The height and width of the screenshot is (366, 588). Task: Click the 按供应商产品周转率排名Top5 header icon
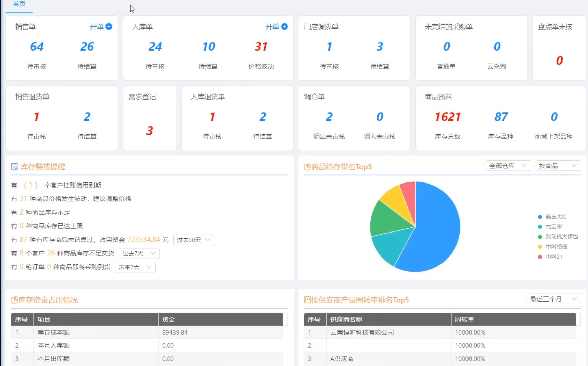pos(307,300)
